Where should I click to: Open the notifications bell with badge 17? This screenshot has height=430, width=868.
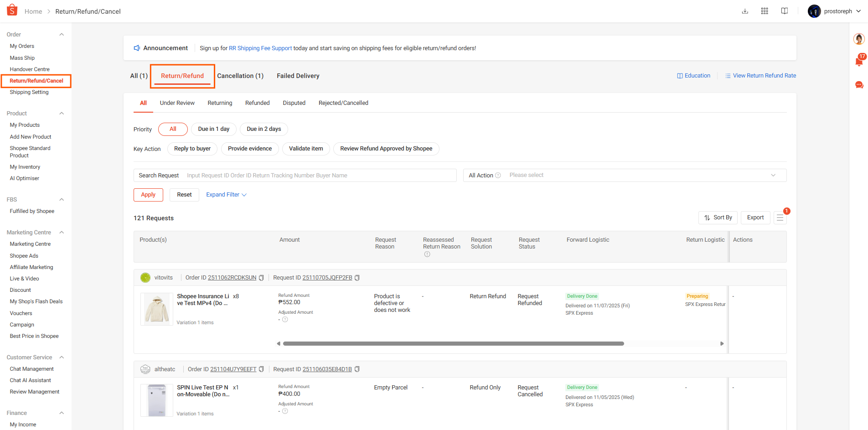click(859, 61)
